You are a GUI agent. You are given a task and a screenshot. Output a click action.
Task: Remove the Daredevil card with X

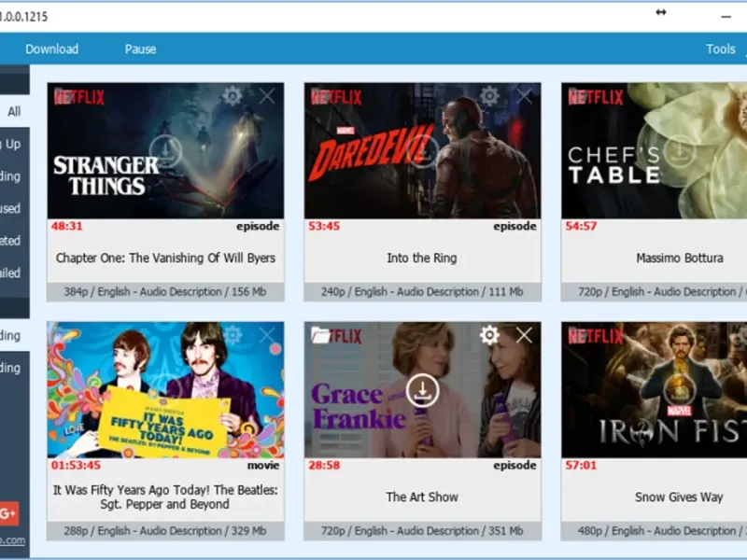524,96
